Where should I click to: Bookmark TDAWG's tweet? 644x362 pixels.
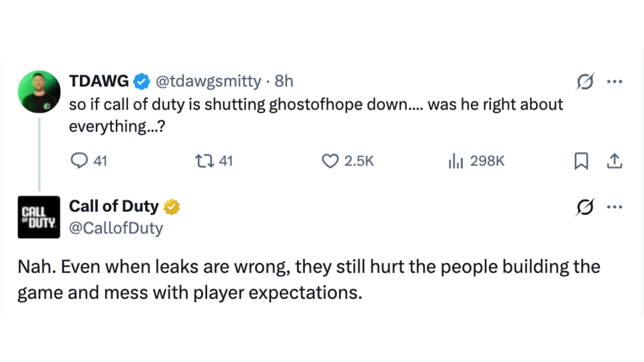click(x=581, y=161)
